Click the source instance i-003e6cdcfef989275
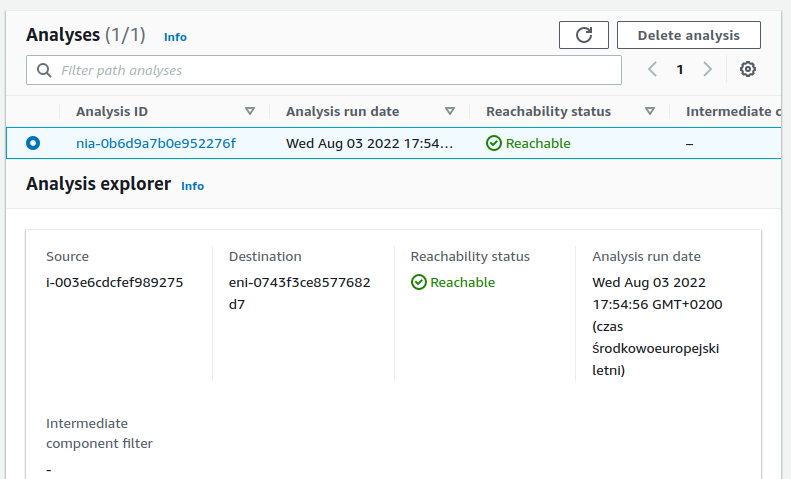 [115, 282]
